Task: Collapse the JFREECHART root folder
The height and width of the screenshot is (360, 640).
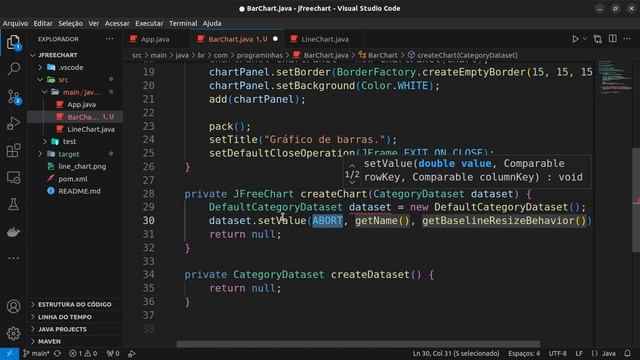Action: pyautogui.click(x=33, y=55)
